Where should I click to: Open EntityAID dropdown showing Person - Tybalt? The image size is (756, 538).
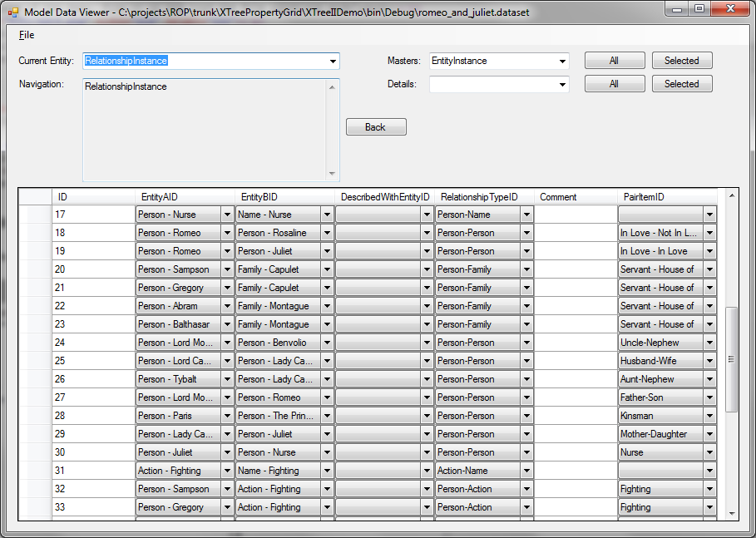(x=228, y=379)
